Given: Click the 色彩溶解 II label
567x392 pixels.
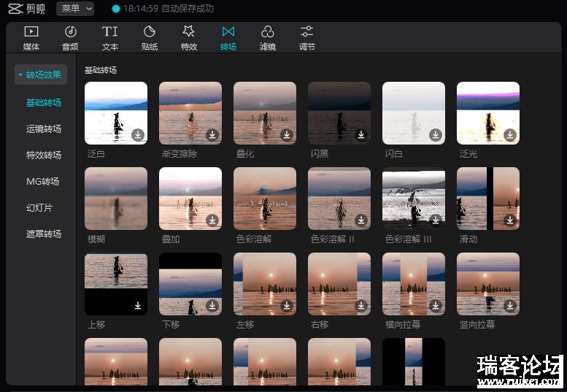Looking at the screenshot, I should click(x=333, y=239).
